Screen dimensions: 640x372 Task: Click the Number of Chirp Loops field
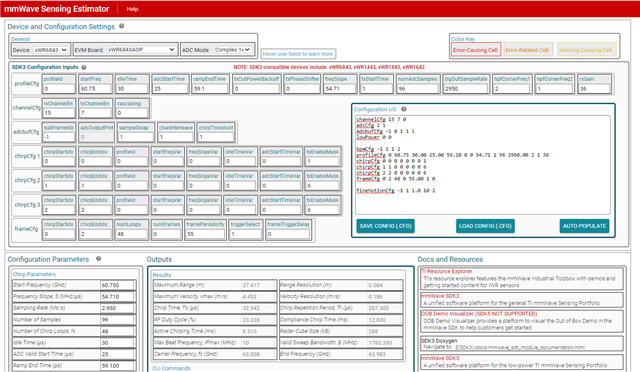pos(118,331)
